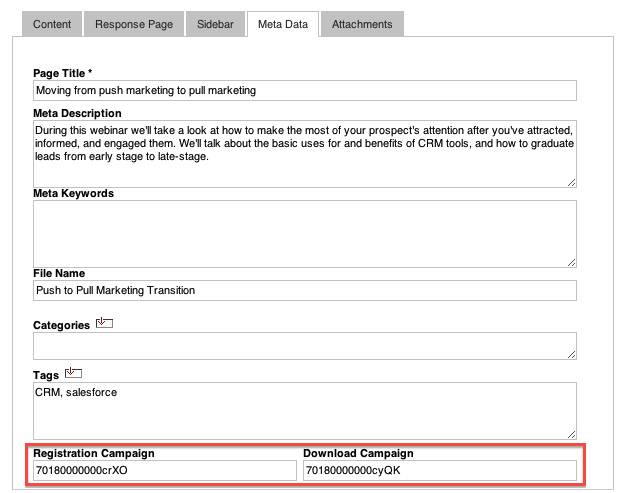Screen dimensions: 621x493
Task: Click the Tags box resize handle
Action: [x=571, y=435]
